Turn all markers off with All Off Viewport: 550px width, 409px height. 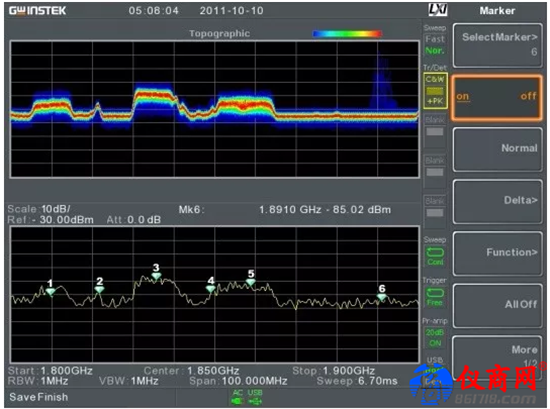coord(497,305)
